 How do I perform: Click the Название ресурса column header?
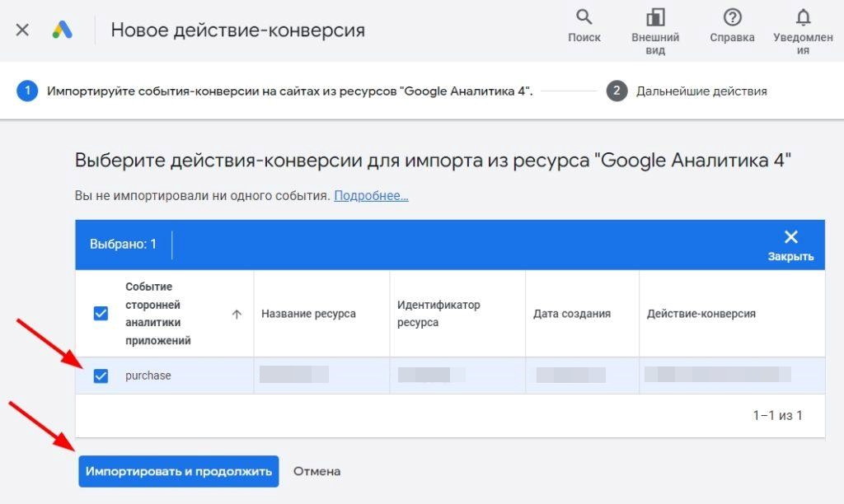[308, 314]
